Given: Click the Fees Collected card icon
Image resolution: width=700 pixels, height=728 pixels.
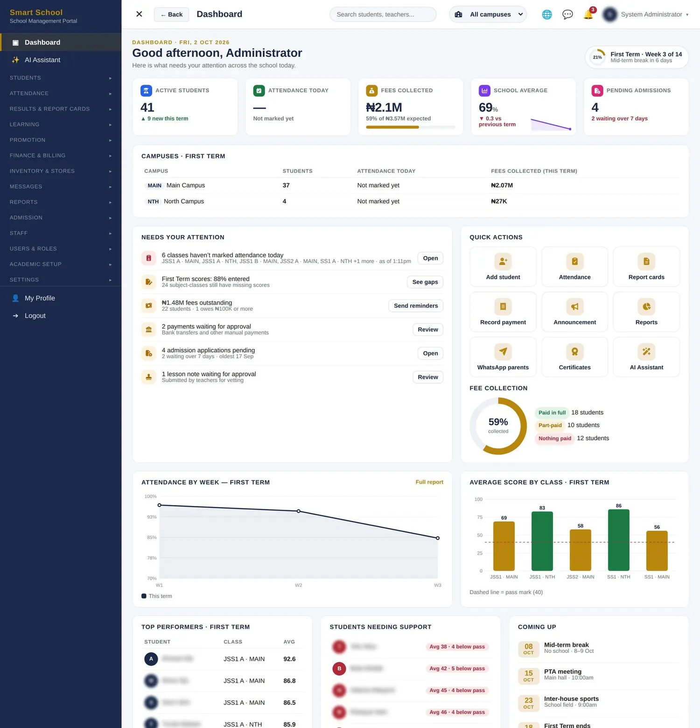Looking at the screenshot, I should coord(372,90).
